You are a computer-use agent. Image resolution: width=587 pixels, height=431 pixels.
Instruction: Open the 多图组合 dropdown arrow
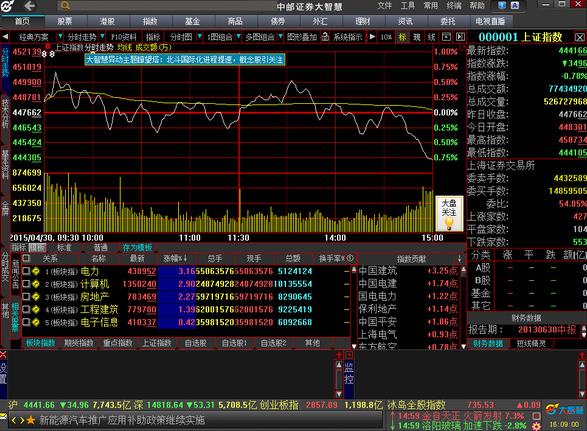tap(280, 37)
